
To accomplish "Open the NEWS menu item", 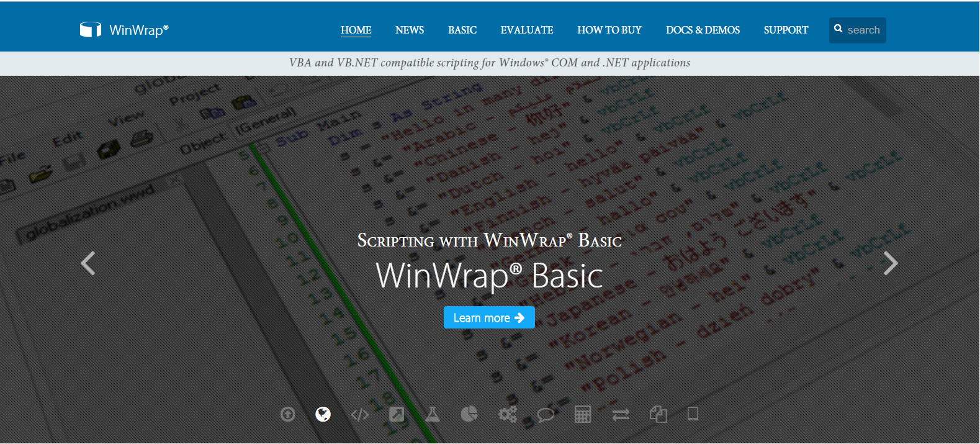I will coord(410,30).
